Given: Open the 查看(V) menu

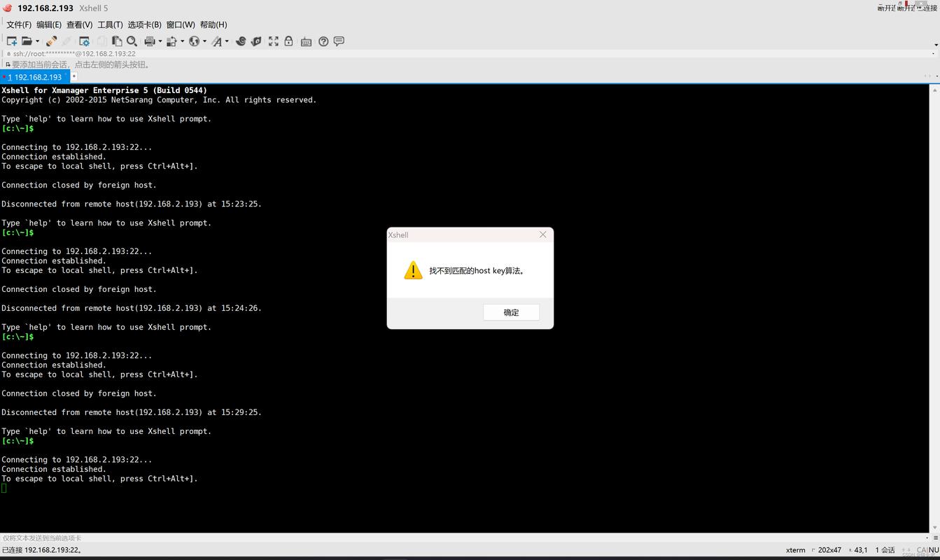Looking at the screenshot, I should (80, 24).
